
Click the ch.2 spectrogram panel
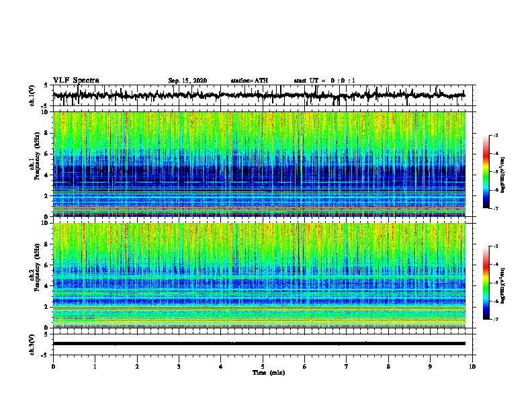click(x=259, y=275)
